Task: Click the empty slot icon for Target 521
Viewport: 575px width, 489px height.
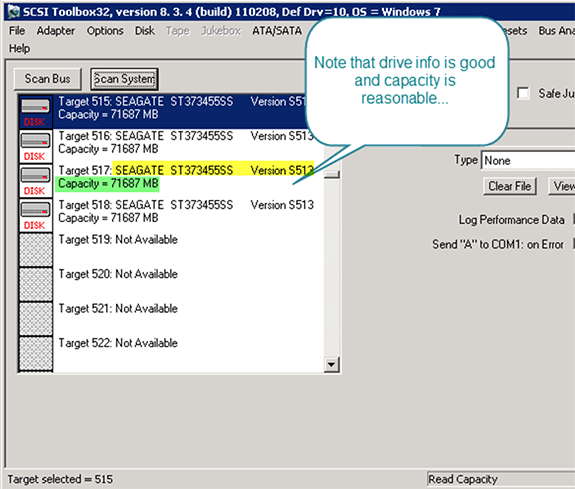Action: (x=35, y=319)
